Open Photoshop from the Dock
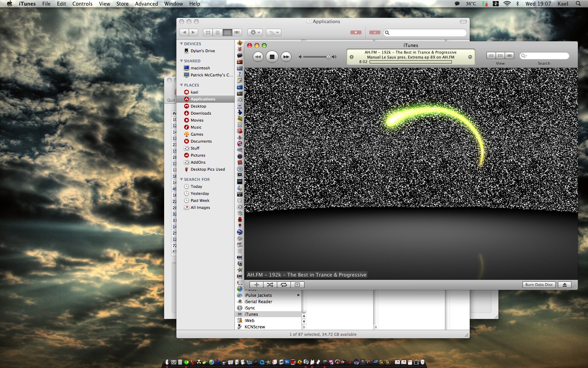 (287, 362)
